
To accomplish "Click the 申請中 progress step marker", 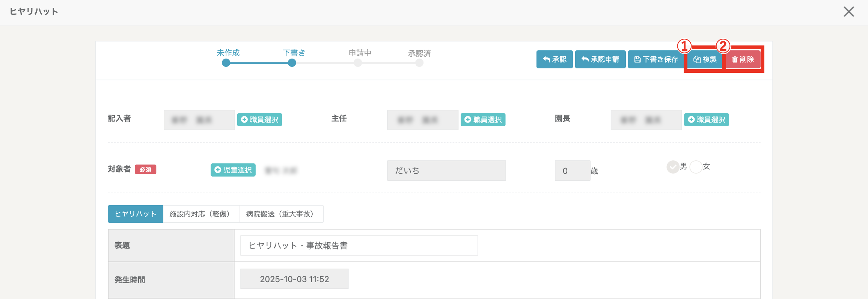I will 358,63.
